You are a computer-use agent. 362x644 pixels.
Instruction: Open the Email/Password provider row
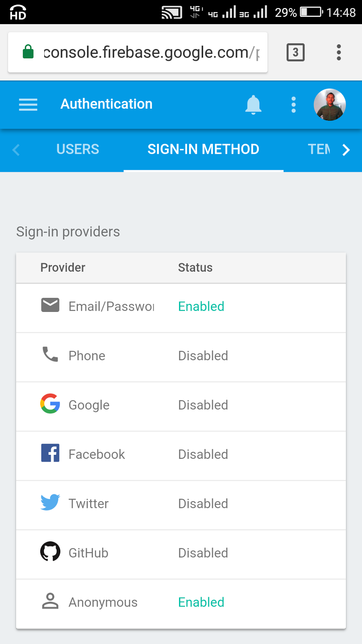[x=181, y=308]
